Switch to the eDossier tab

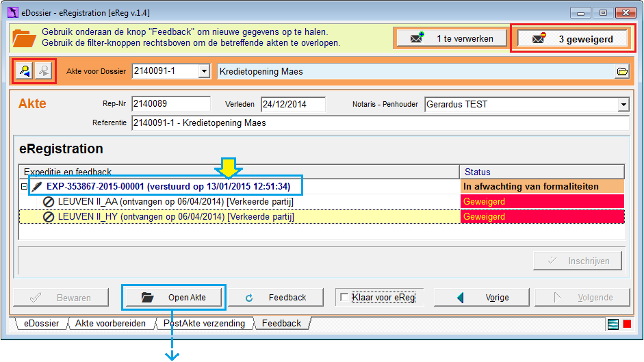41,324
